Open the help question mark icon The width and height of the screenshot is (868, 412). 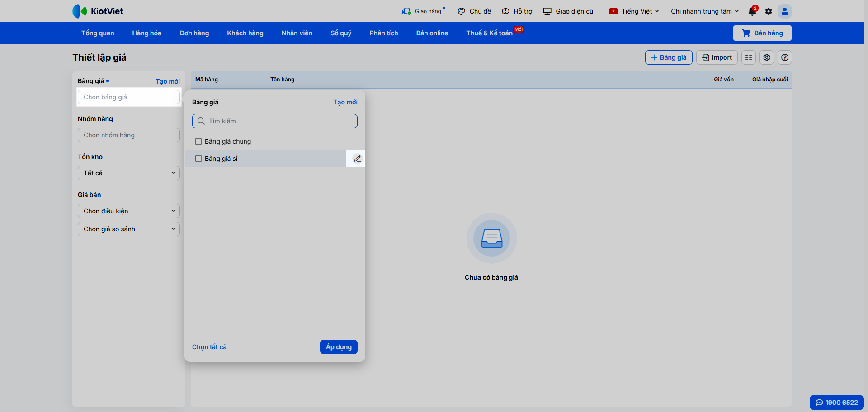pyautogui.click(x=785, y=57)
